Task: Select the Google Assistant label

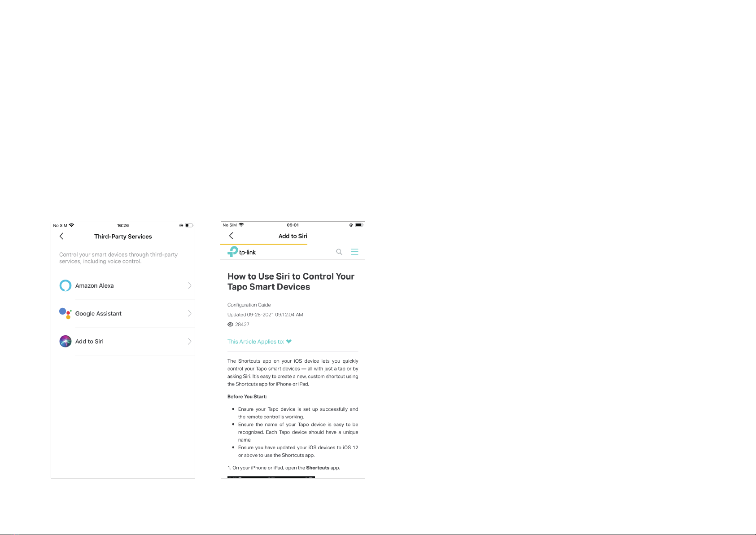Action: tap(98, 313)
